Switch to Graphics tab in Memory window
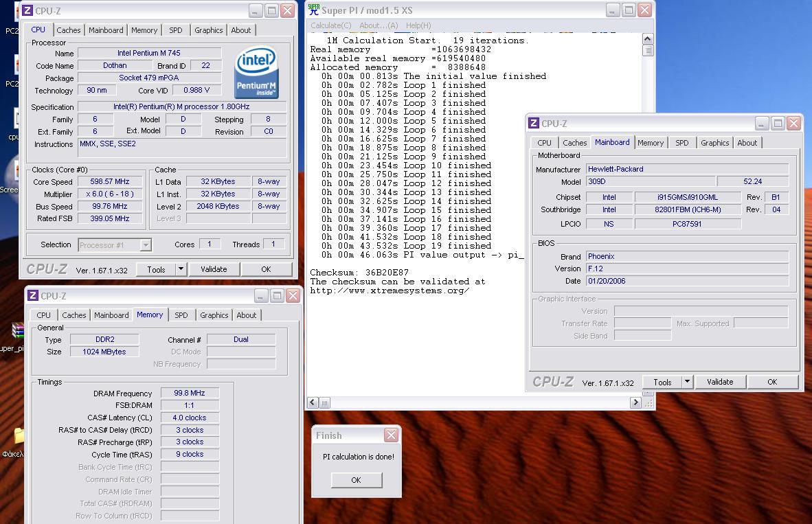The height and width of the screenshot is (524, 812). point(214,315)
